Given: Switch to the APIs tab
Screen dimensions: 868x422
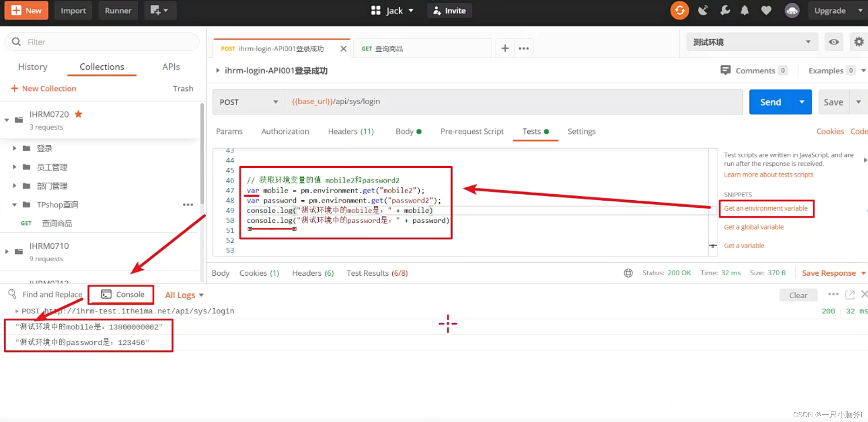Looking at the screenshot, I should point(171,67).
